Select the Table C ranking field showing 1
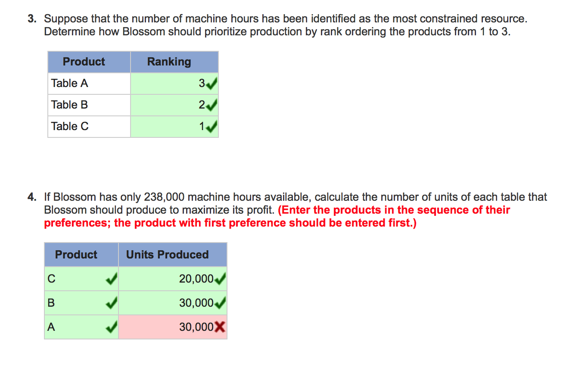The height and width of the screenshot is (392, 579). [174, 127]
